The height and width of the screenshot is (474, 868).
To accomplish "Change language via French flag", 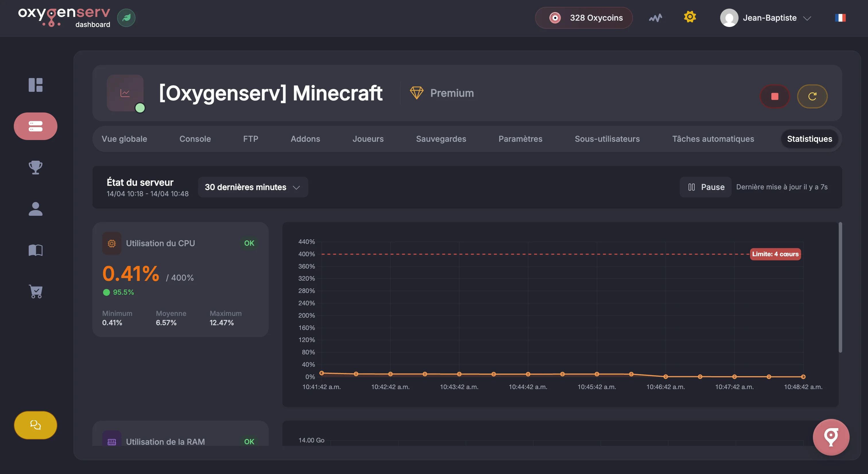I will coord(840,18).
